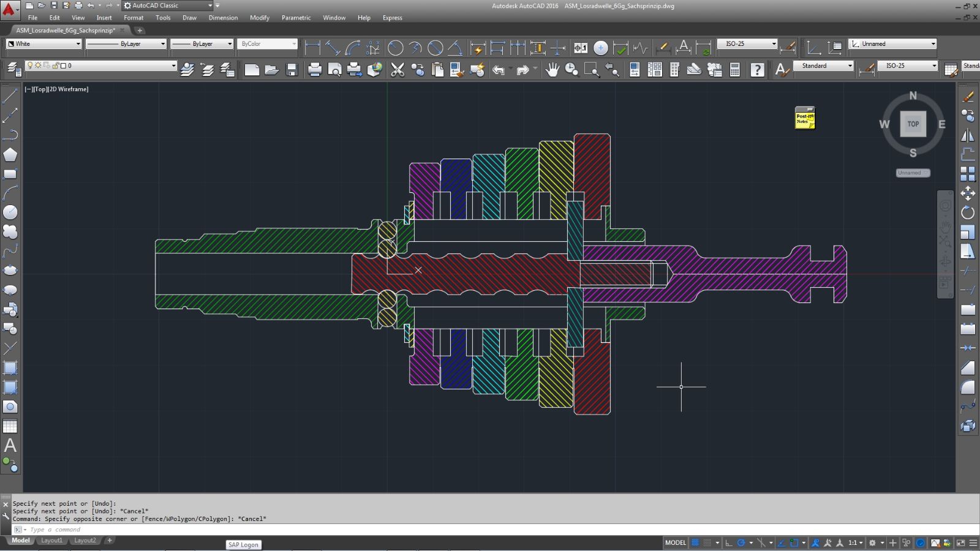The image size is (980, 551).
Task: Toggle ortho mode in status bar
Action: (x=729, y=542)
